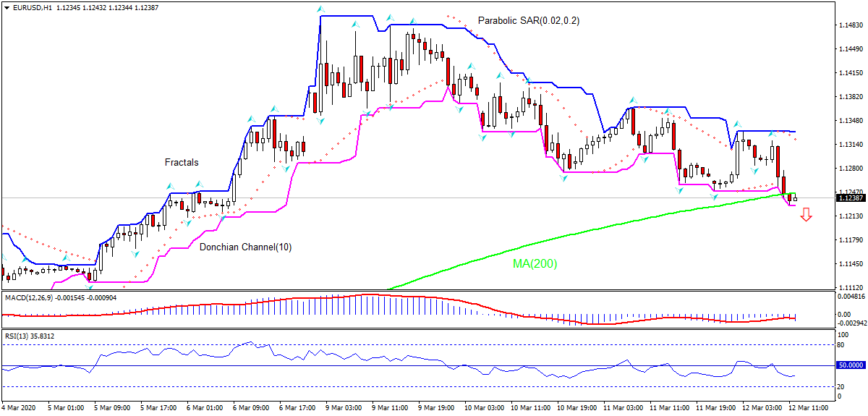Click the 11 Mar 03:00 time label
868x416 pixels.
pyautogui.click(x=622, y=408)
